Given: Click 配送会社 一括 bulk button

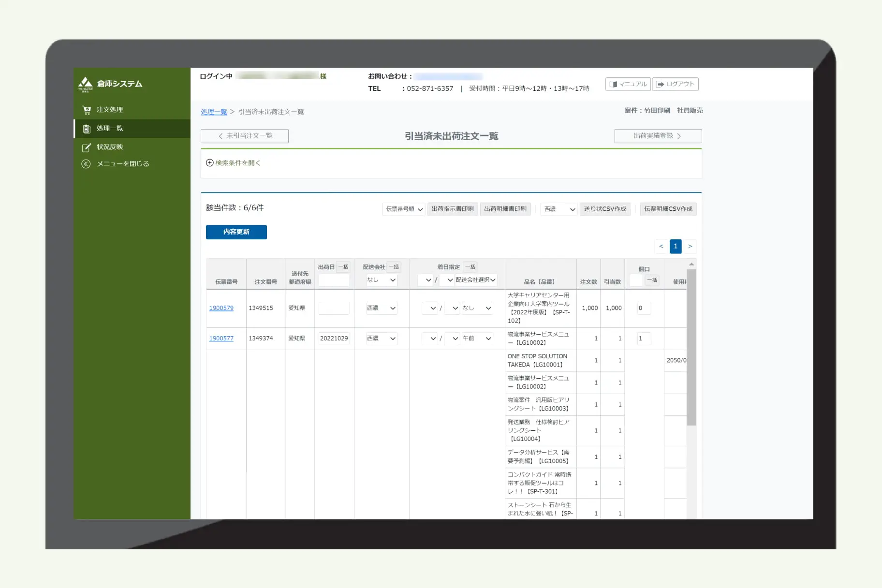Looking at the screenshot, I should 394,267.
